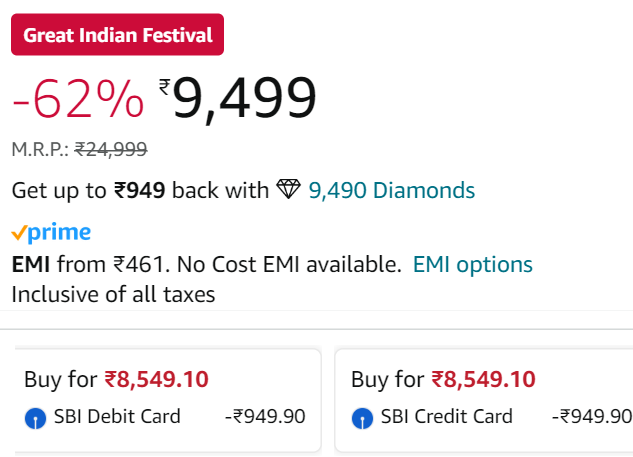Click the orange prime checkmark icon

(19, 233)
